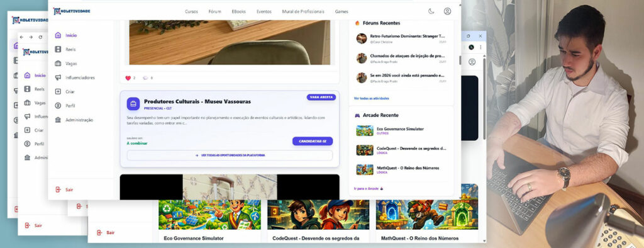Reload the page in the second window
This screenshot has width=644, height=248.
point(40,37)
